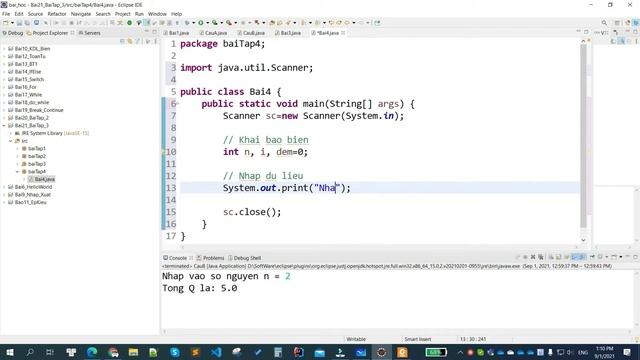Click on line 10 'int n, i, dem=0;'
640x360 pixels.
[x=265, y=152]
